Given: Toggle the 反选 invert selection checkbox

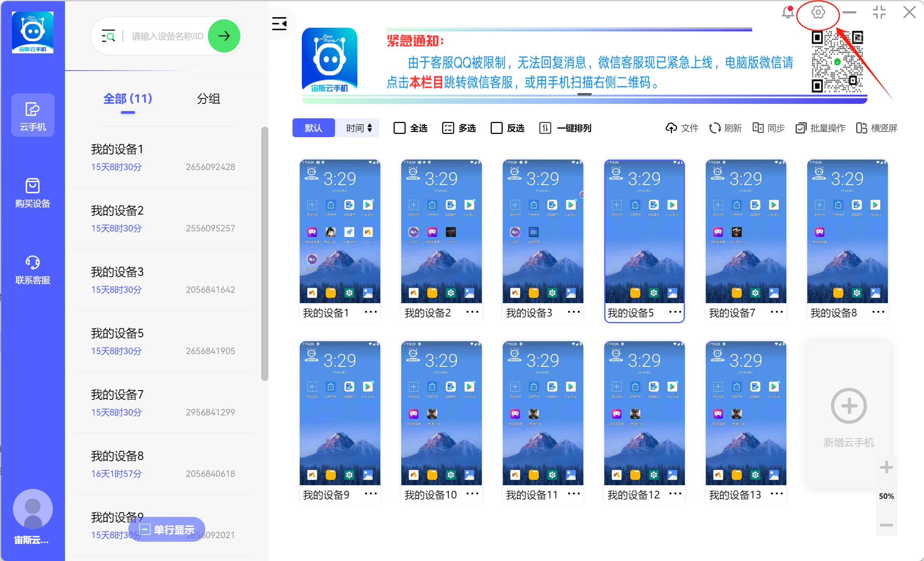Looking at the screenshot, I should click(x=496, y=128).
